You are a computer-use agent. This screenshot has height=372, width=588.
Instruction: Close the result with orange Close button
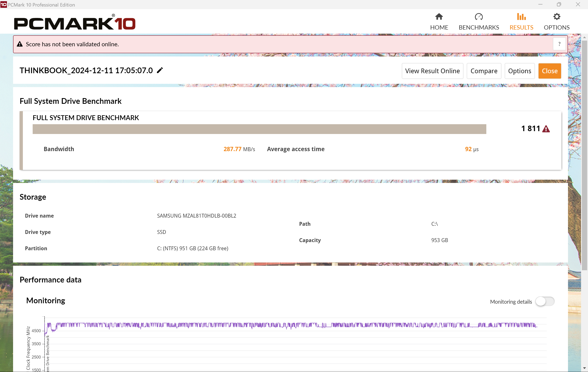coord(549,71)
